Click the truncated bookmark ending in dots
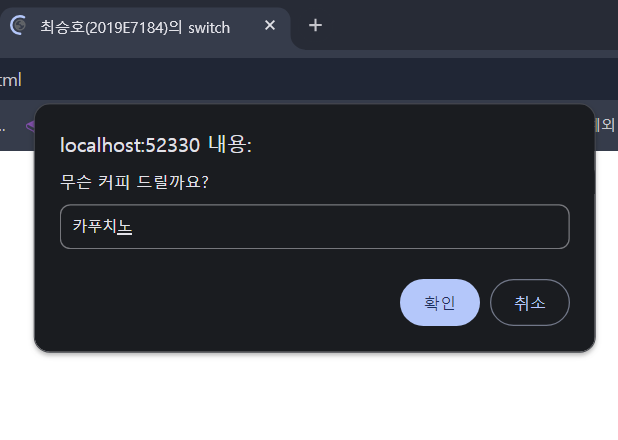This screenshot has width=618, height=440. [2, 127]
